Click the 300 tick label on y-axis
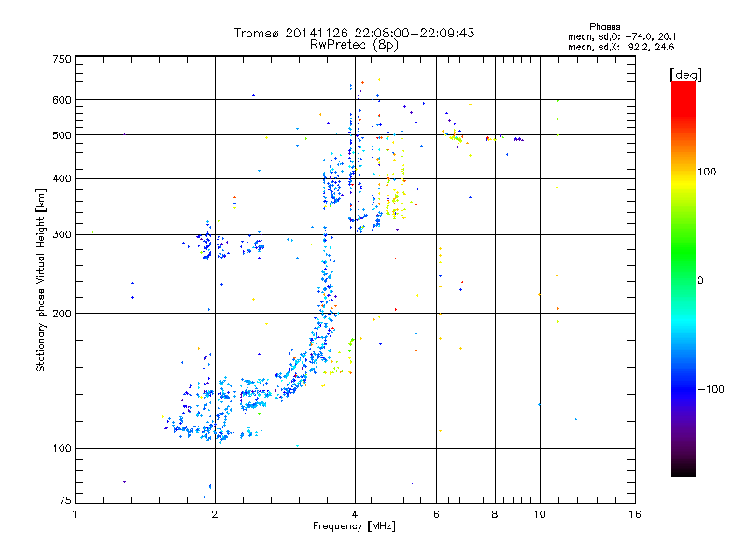This screenshot has height=560, width=747. click(x=62, y=234)
